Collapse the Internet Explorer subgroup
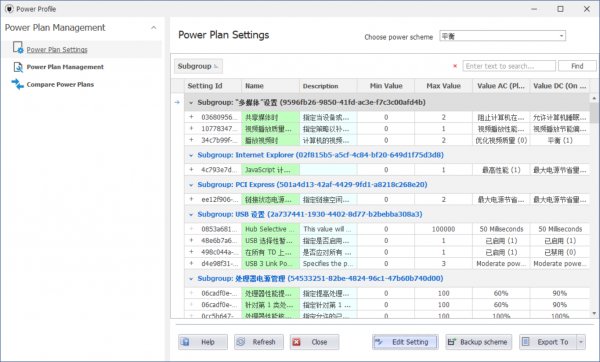The width and height of the screenshot is (600, 362). [191, 155]
